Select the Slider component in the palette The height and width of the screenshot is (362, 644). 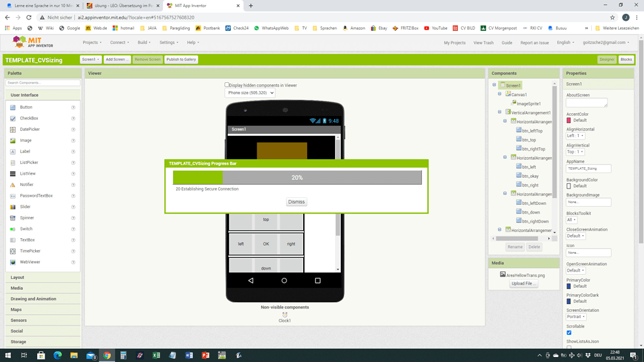25,206
